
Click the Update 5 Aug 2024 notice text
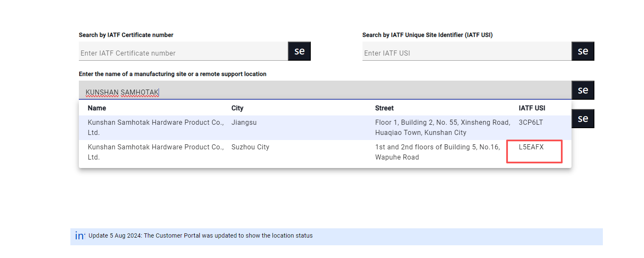(201, 236)
